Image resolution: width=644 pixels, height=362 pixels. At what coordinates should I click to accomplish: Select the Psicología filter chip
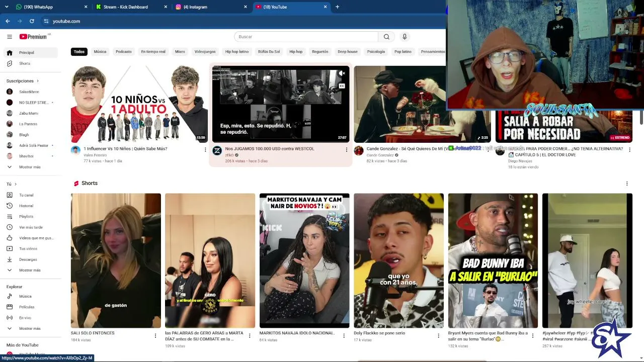tap(376, 52)
